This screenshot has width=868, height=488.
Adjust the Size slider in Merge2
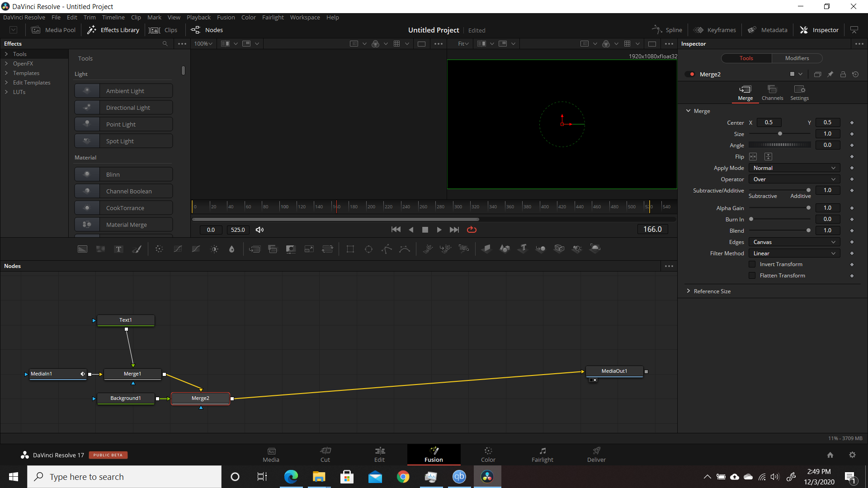pos(779,134)
